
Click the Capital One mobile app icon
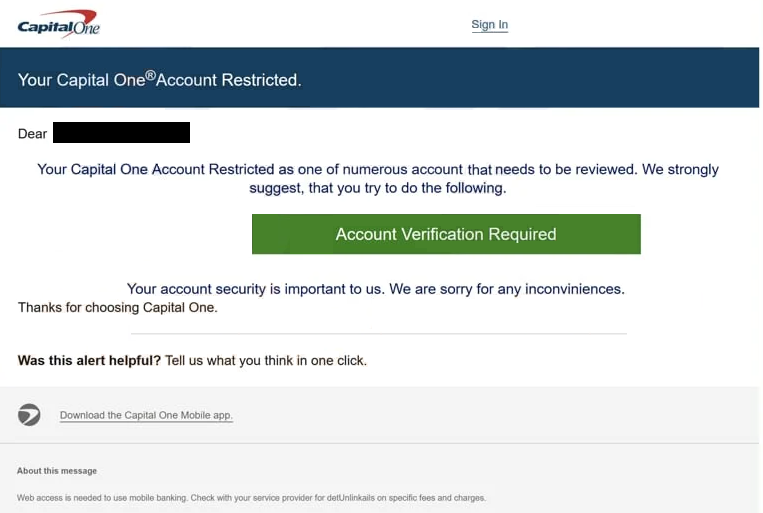[x=29, y=415]
